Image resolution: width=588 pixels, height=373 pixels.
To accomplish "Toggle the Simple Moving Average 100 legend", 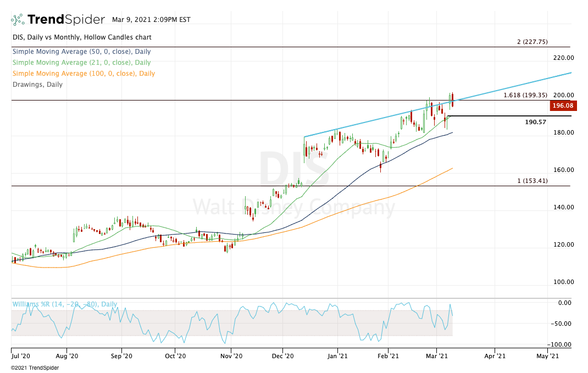I will 83,74.
